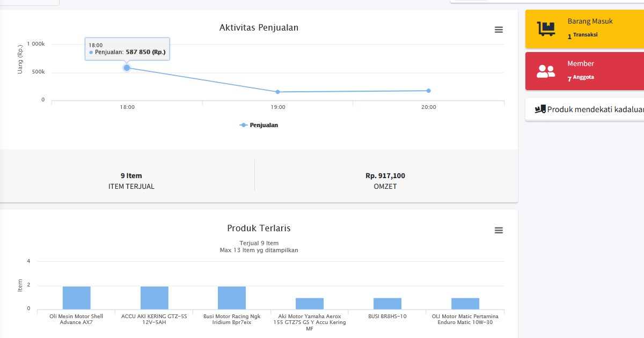Click the OLI Motor Matic Pertamina bar
This screenshot has width=644, height=338.
465,304
